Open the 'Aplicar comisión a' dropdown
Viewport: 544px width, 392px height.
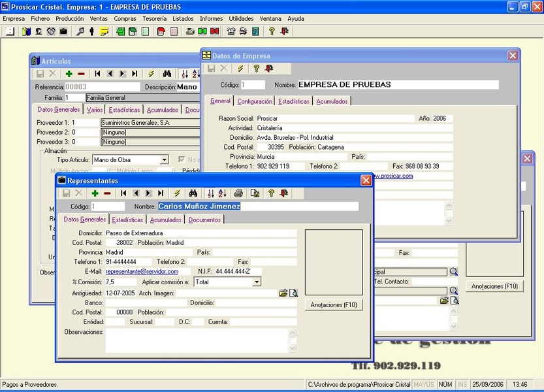click(x=256, y=282)
